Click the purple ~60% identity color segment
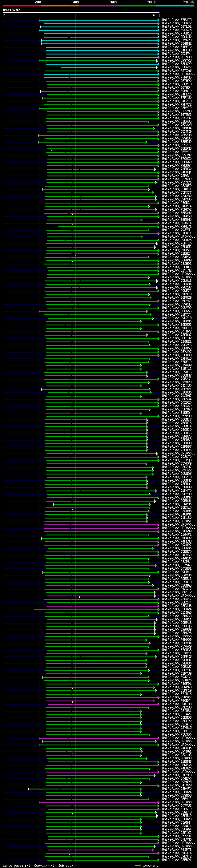The width and height of the screenshot is (197, 868). click(x=98, y=6)
